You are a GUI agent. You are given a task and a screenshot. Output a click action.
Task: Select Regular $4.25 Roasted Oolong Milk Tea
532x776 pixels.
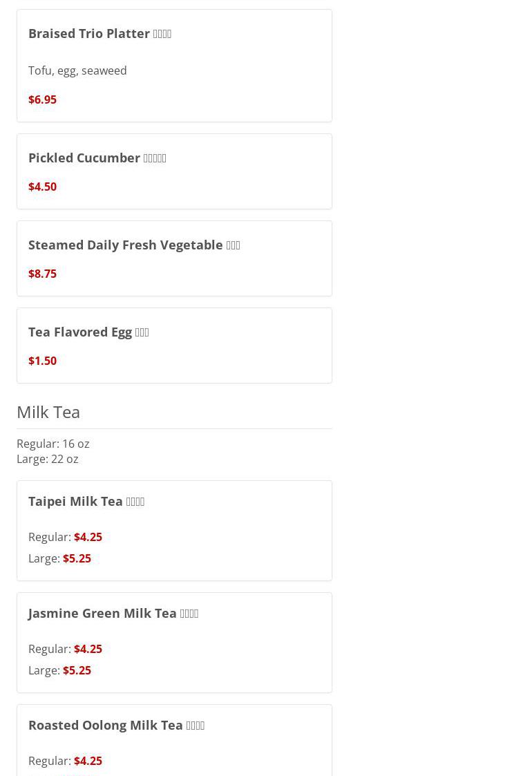88,761
